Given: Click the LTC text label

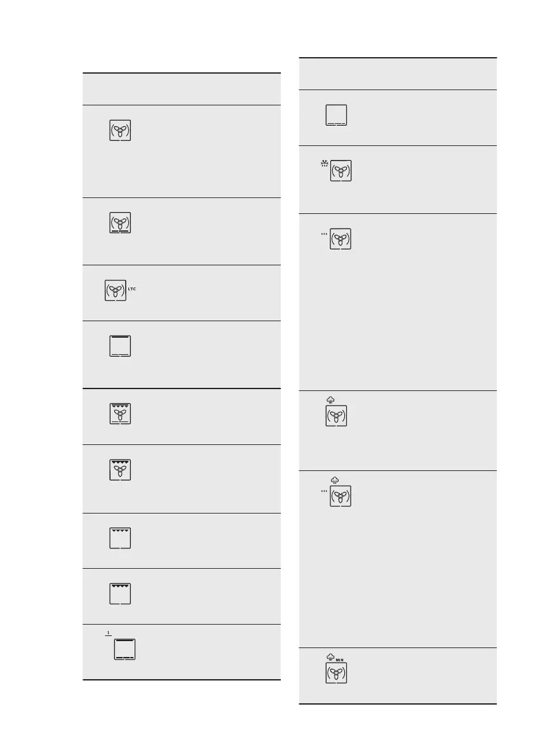Looking at the screenshot, I should point(133,289).
